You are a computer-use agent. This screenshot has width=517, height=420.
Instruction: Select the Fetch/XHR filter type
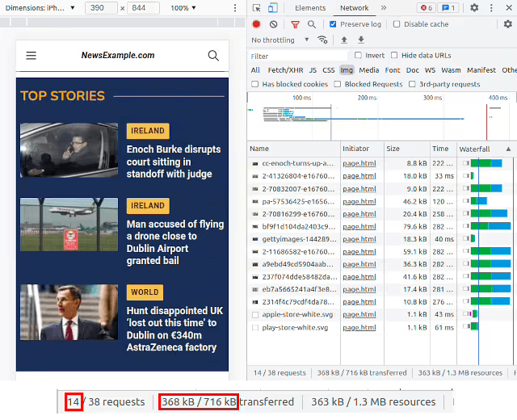pyautogui.click(x=286, y=70)
